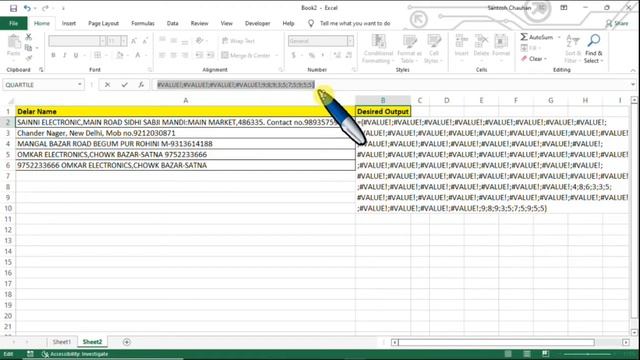Click the zoom slider in status bar
The width and height of the screenshot is (640, 360).
pos(588,354)
